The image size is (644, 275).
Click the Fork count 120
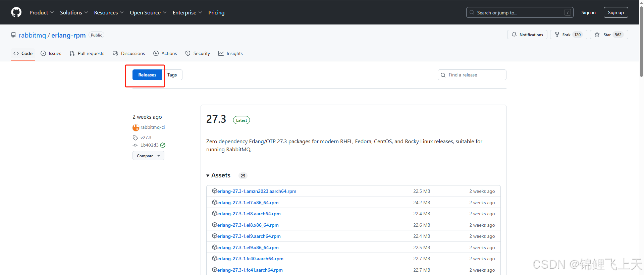coord(578,35)
